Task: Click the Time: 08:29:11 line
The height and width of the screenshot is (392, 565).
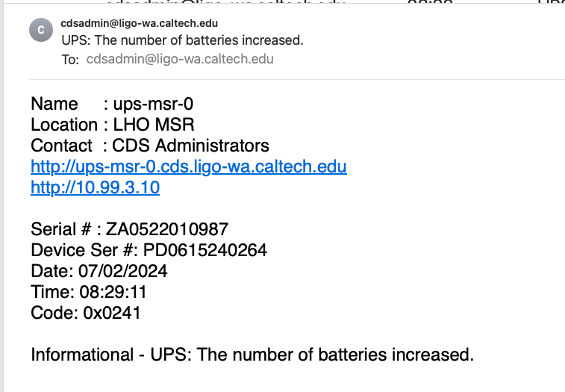Action: coord(89,292)
